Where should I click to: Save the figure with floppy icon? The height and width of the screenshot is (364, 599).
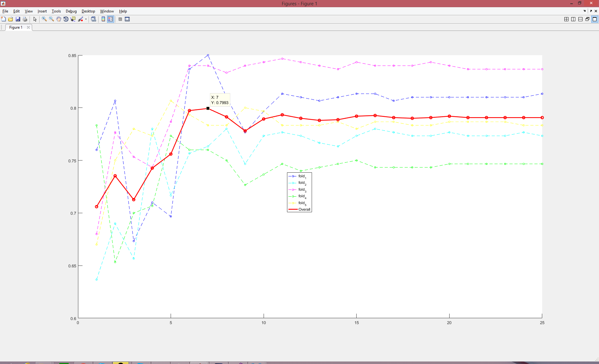pos(18,19)
